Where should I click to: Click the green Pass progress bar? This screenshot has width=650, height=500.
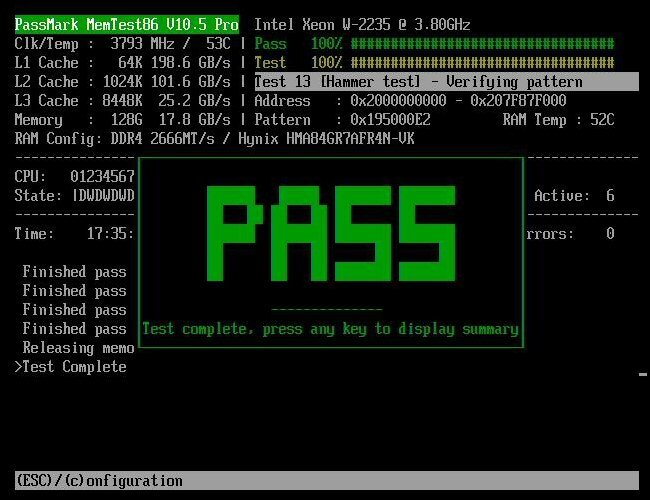tap(483, 44)
